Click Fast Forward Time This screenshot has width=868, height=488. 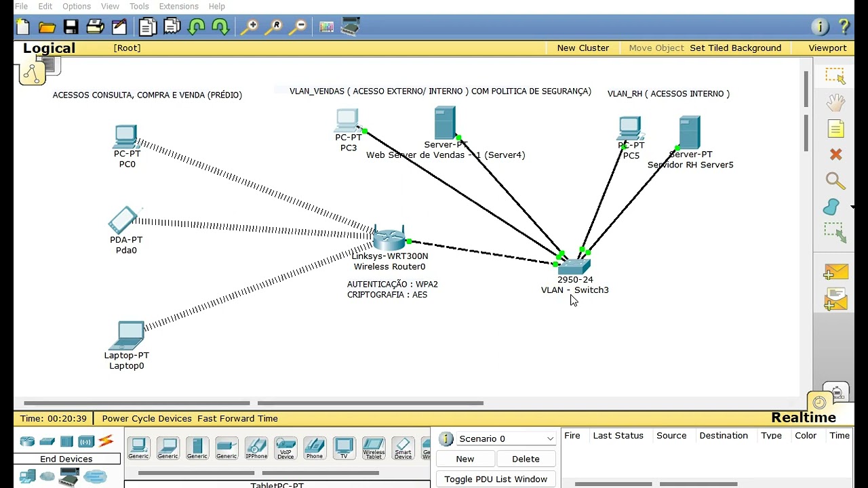(x=238, y=419)
